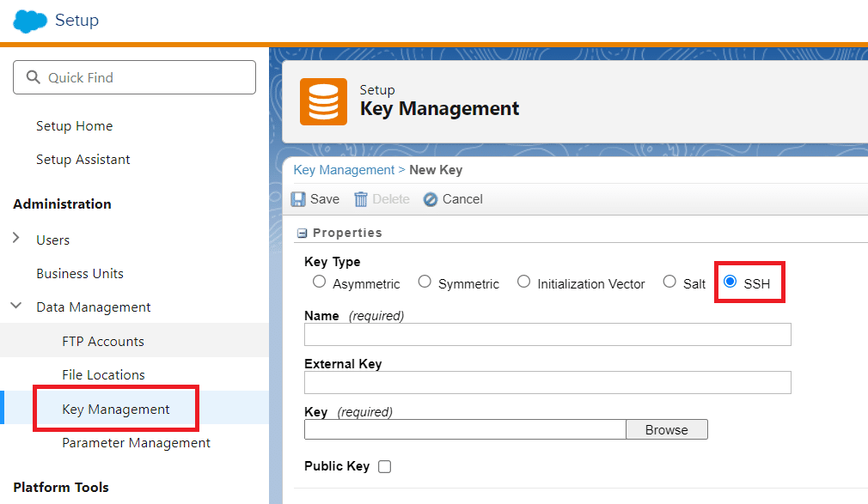Open Parameter Management page

click(x=136, y=442)
